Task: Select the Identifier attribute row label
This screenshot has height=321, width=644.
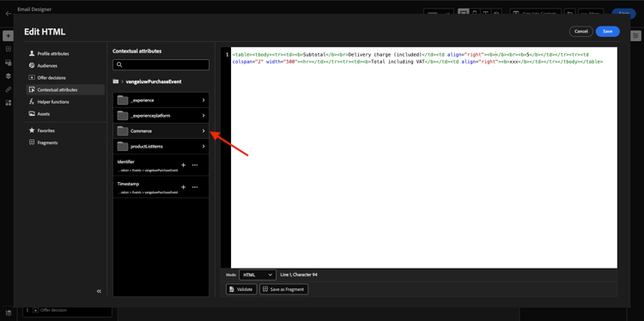Action: (125, 162)
